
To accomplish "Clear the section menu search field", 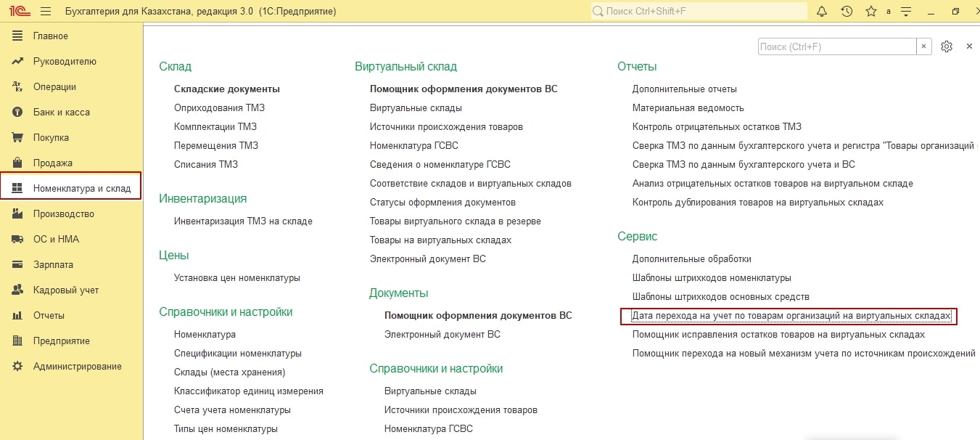I will click(x=923, y=46).
